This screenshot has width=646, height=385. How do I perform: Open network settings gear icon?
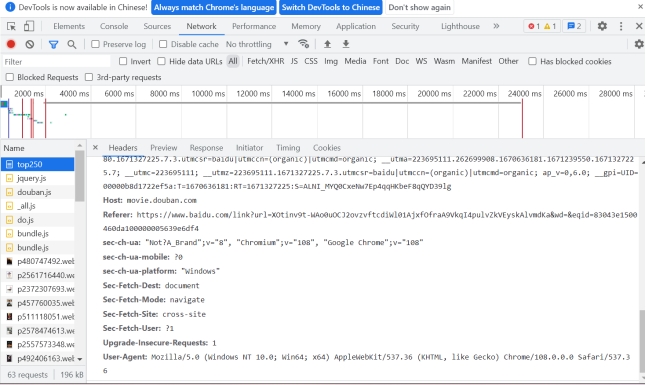[x=639, y=44]
